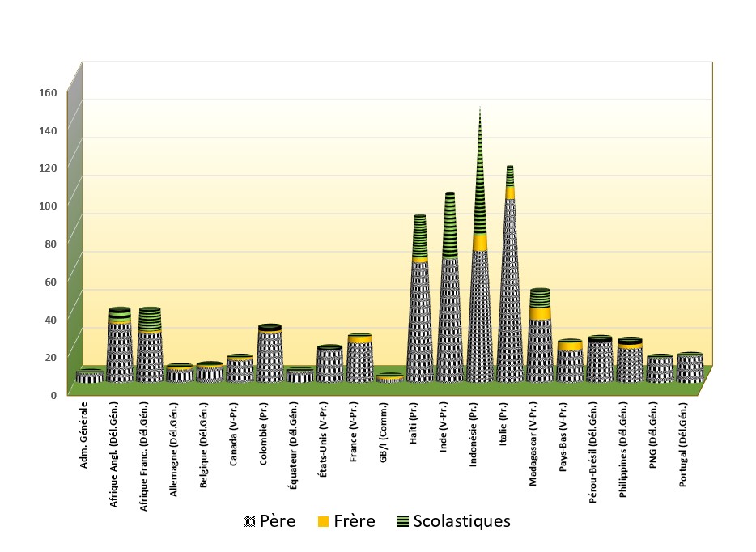Select the Indonésie (Pr.) tallest cone bar
Screen dimensions: 756x552
coord(480,245)
